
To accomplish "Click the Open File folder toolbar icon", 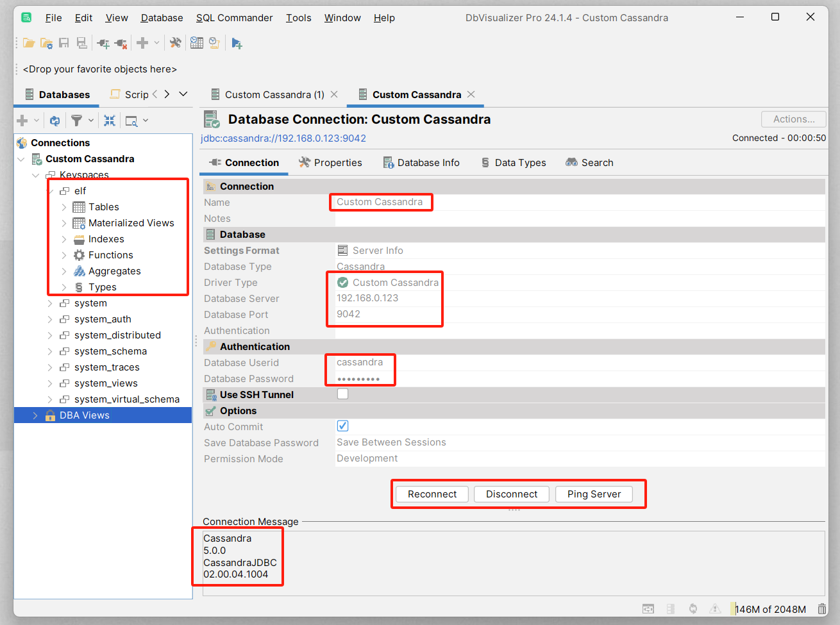I will point(29,43).
